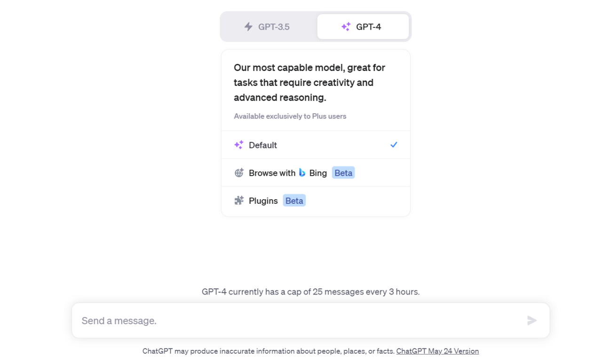Click the Beta badge next to Bing

click(343, 173)
